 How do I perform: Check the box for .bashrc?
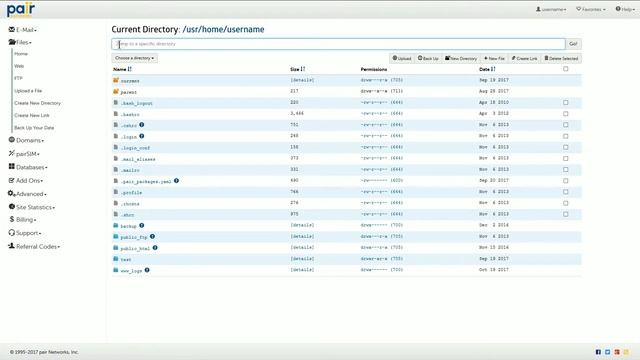point(566,114)
